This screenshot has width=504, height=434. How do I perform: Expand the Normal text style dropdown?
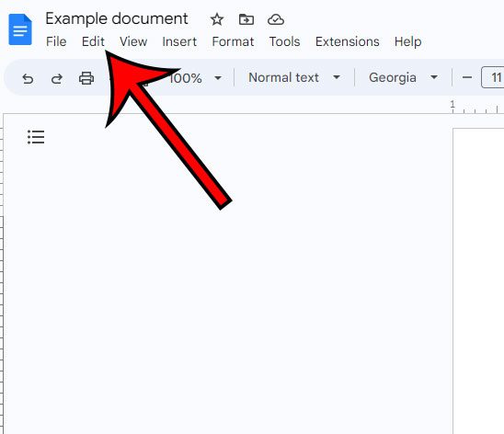coord(294,77)
